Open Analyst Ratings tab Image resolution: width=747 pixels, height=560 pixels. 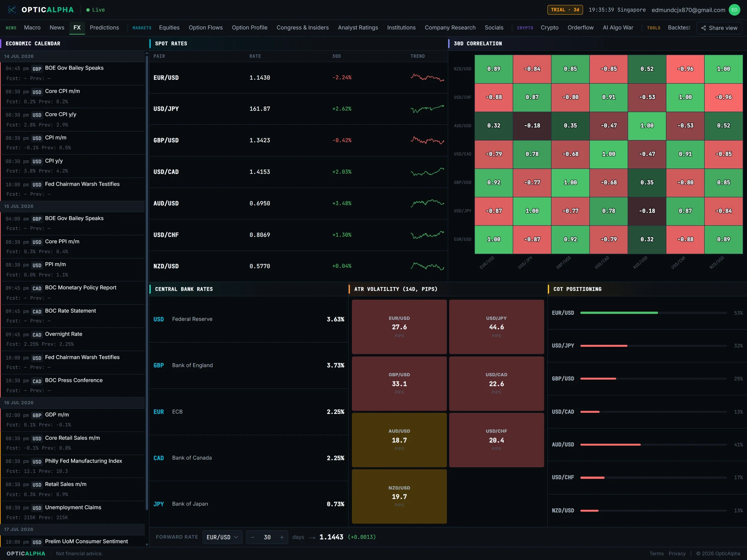tap(358, 27)
